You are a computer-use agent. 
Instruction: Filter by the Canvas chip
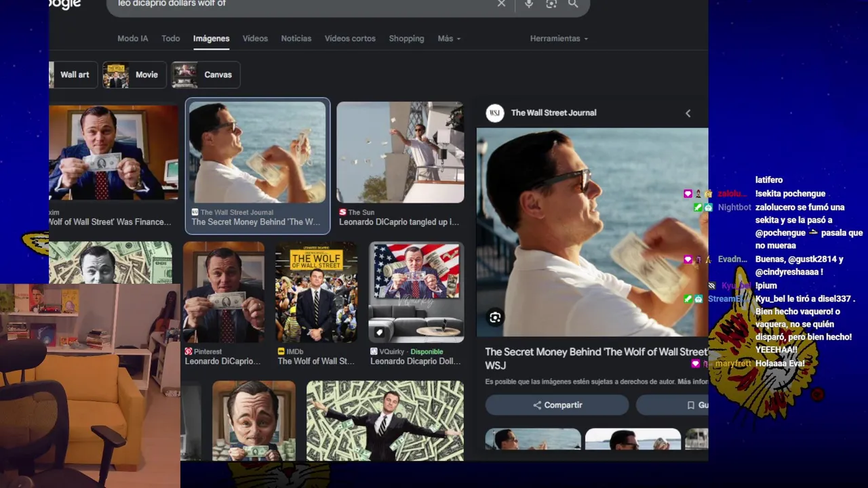205,75
